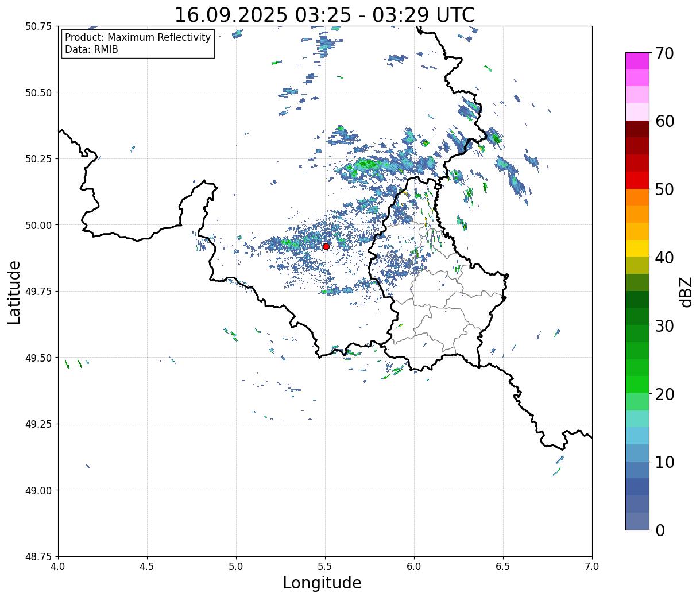Select the bright green 20 dBZ band

click(x=637, y=385)
